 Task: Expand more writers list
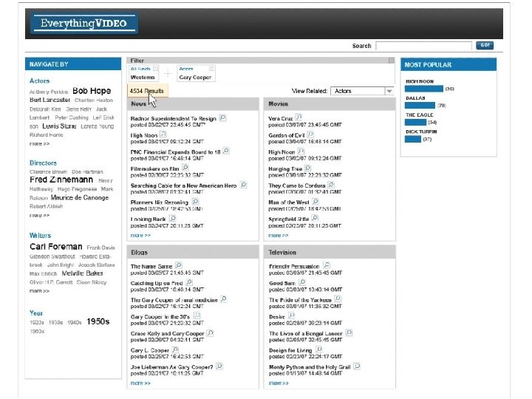(x=39, y=291)
